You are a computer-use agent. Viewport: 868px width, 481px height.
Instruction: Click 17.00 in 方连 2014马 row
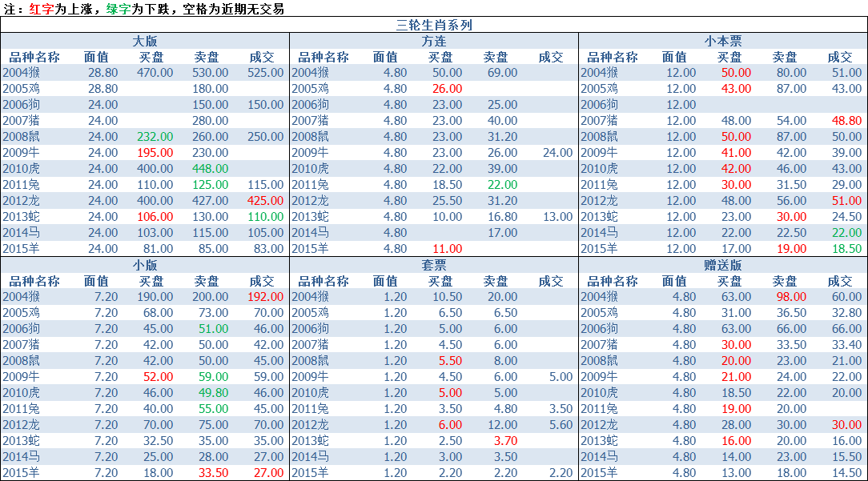pos(503,233)
